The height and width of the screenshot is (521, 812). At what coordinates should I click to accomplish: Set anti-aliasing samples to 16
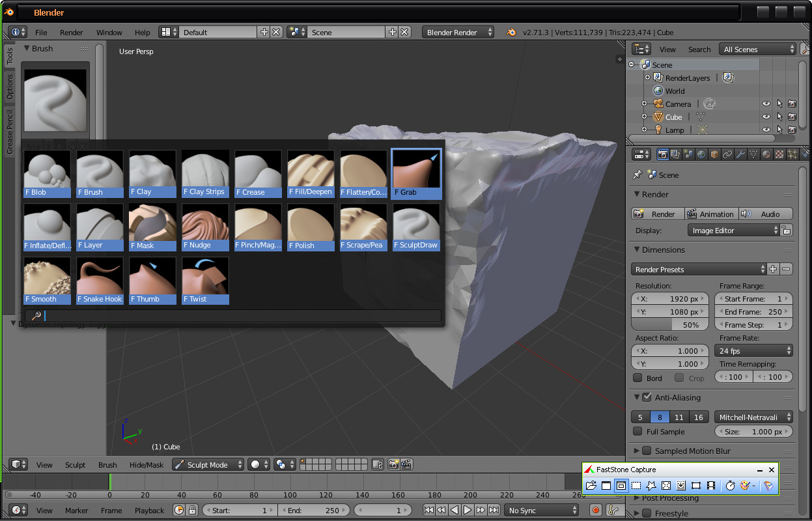(699, 417)
